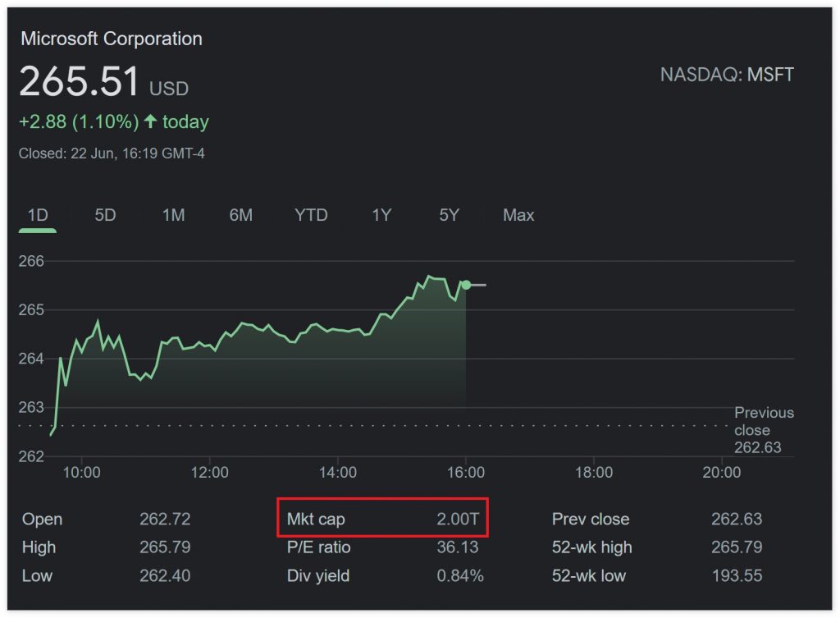Click the green current-price dot on chart
This screenshot has width=840, height=618.
point(466,285)
